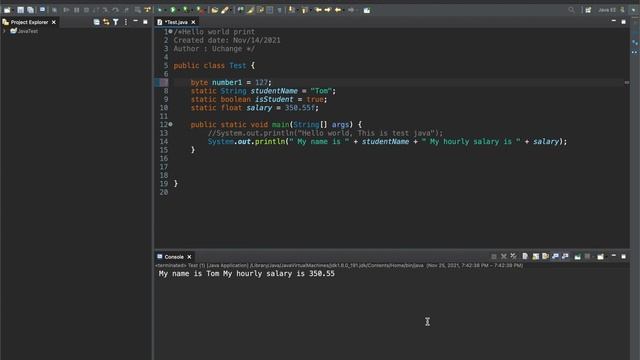Click the Project Explorer filter funnel icon
The width and height of the screenshot is (640, 360).
(116, 22)
